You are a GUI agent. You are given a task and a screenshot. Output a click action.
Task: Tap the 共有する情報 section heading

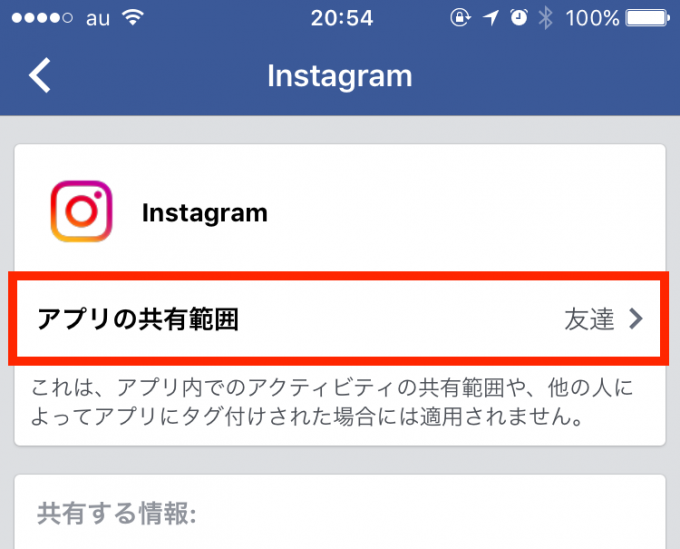116,513
